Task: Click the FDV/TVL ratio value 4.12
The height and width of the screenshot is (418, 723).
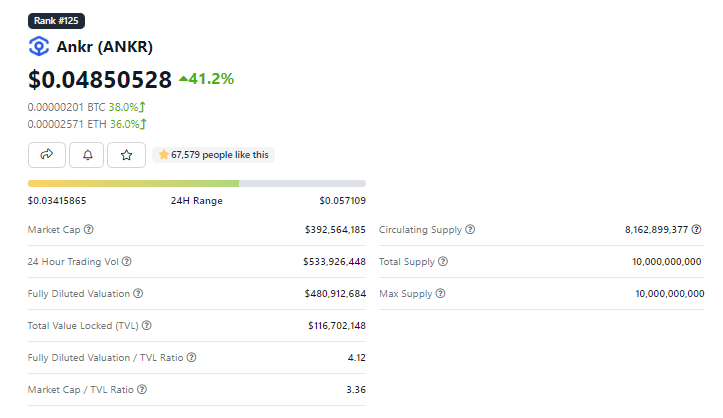Action: (x=356, y=358)
